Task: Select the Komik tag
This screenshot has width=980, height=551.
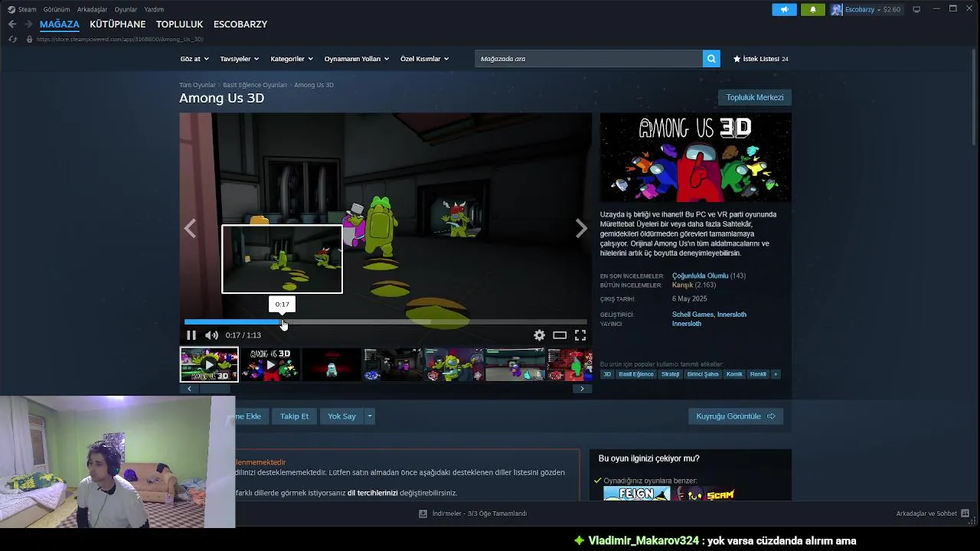Action: coord(734,374)
